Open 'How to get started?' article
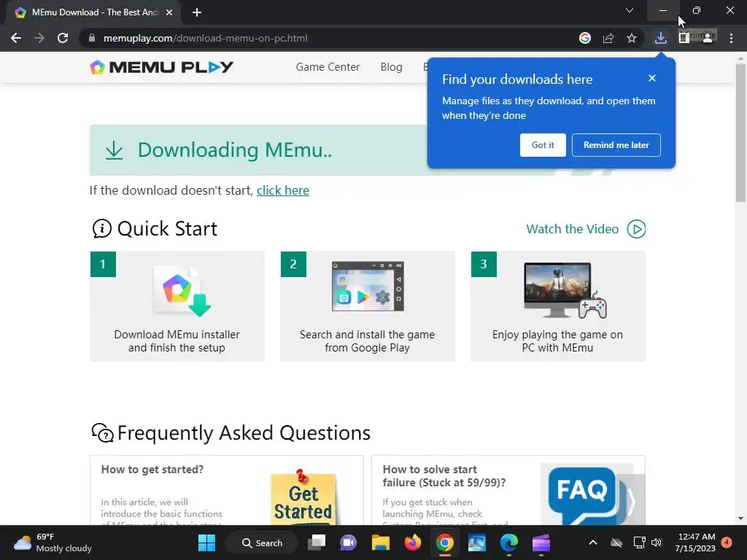This screenshot has height=560, width=747. click(152, 470)
